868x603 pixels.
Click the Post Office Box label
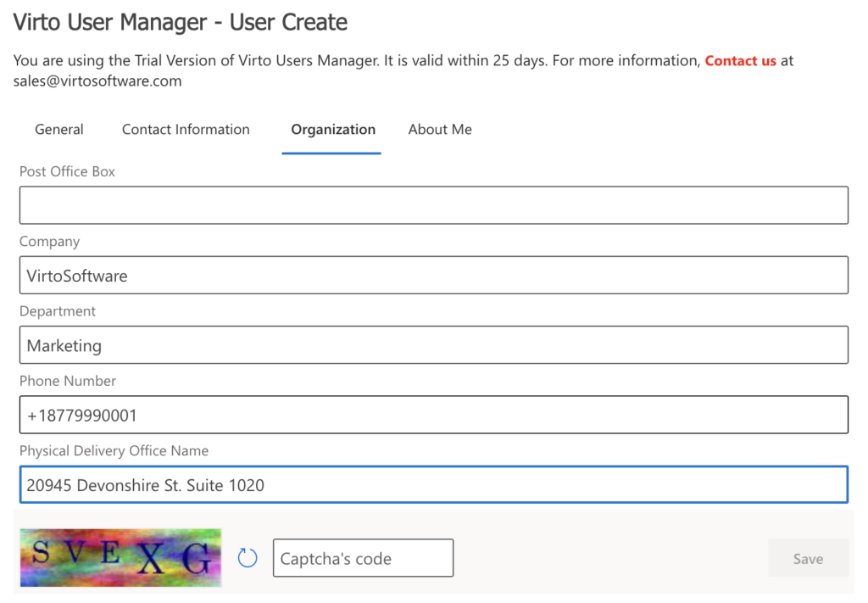pos(67,171)
